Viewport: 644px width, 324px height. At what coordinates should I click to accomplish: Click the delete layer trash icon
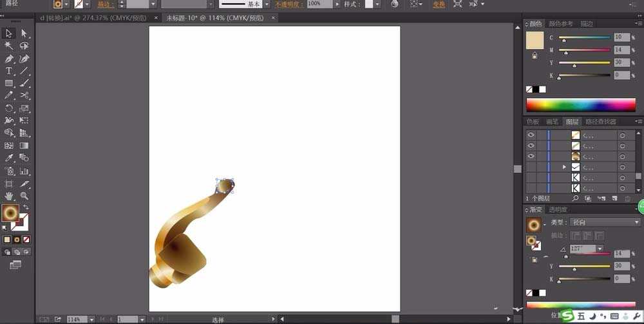point(628,198)
